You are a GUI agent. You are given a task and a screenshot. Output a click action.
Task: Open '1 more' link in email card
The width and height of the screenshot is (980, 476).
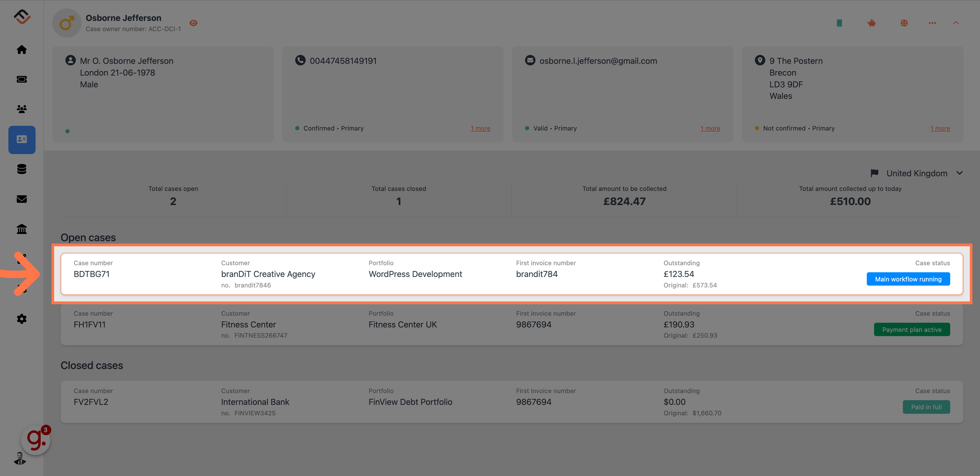coord(710,128)
